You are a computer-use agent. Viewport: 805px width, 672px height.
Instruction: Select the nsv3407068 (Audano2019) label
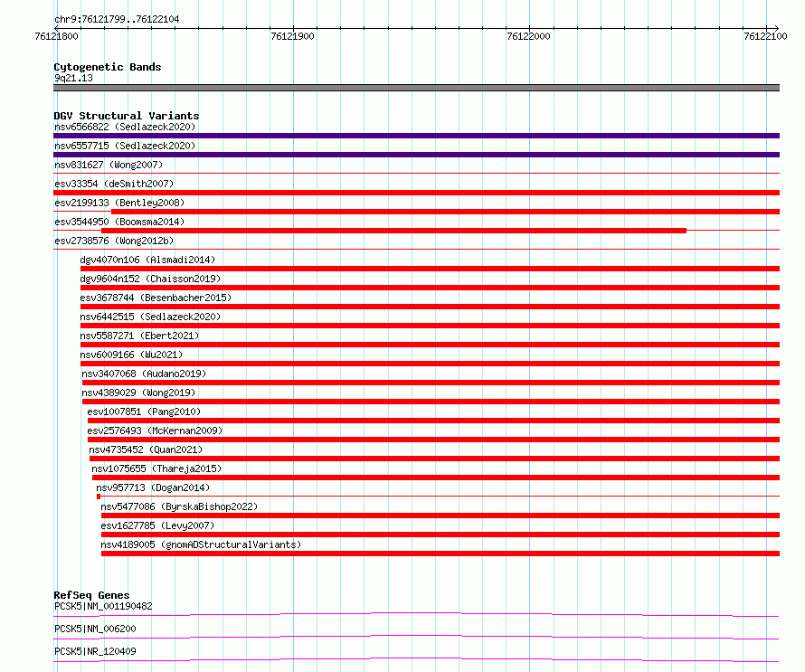[x=144, y=374]
